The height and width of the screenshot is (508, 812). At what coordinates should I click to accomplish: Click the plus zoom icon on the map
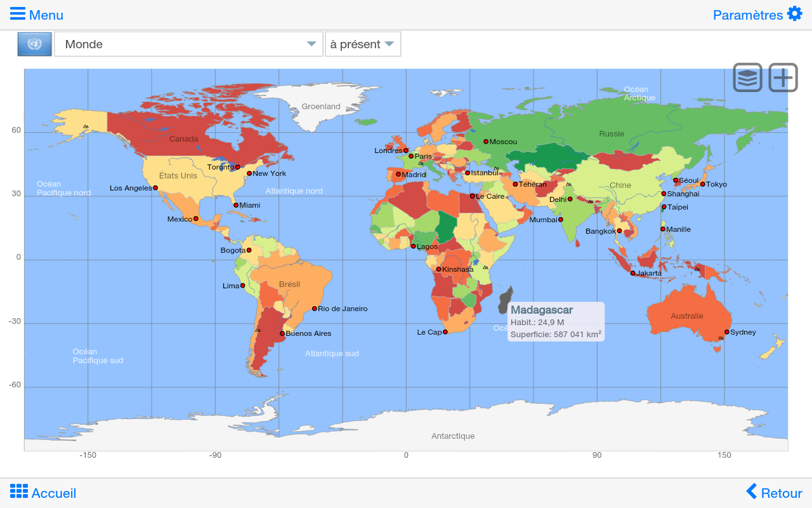click(782, 77)
